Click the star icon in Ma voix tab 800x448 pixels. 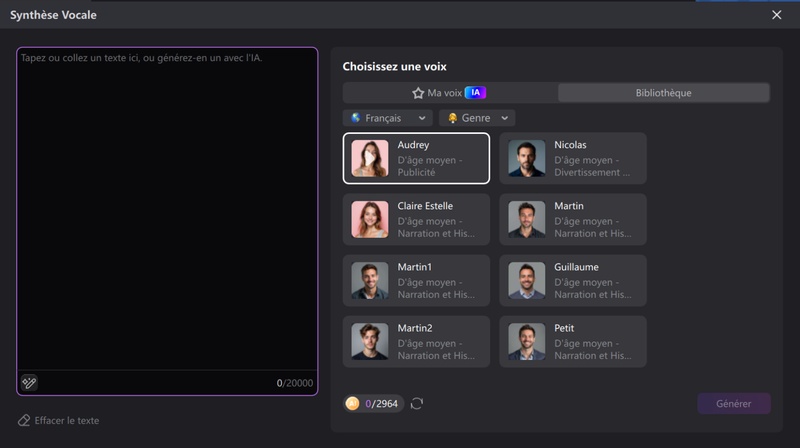(418, 93)
